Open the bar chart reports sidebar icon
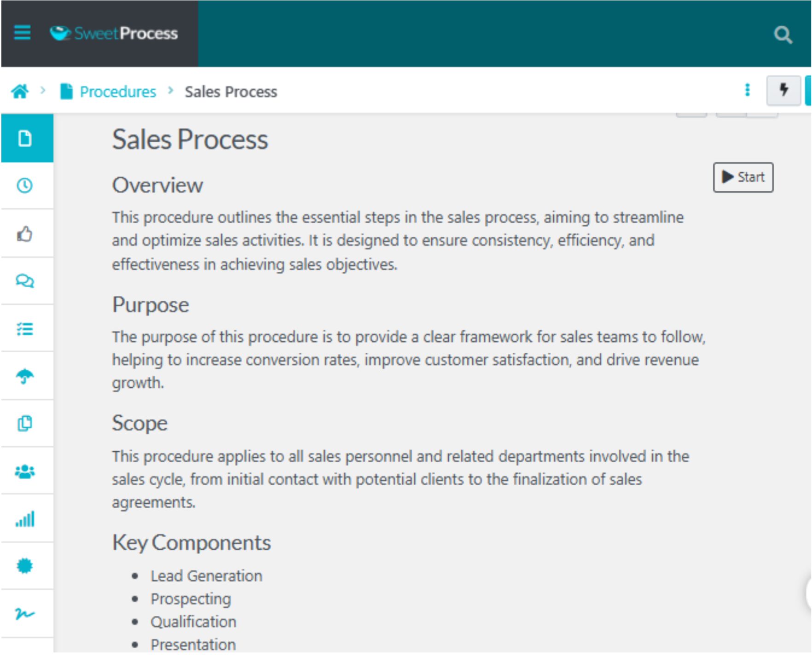Screen dimensions: 812x655 pos(25,519)
